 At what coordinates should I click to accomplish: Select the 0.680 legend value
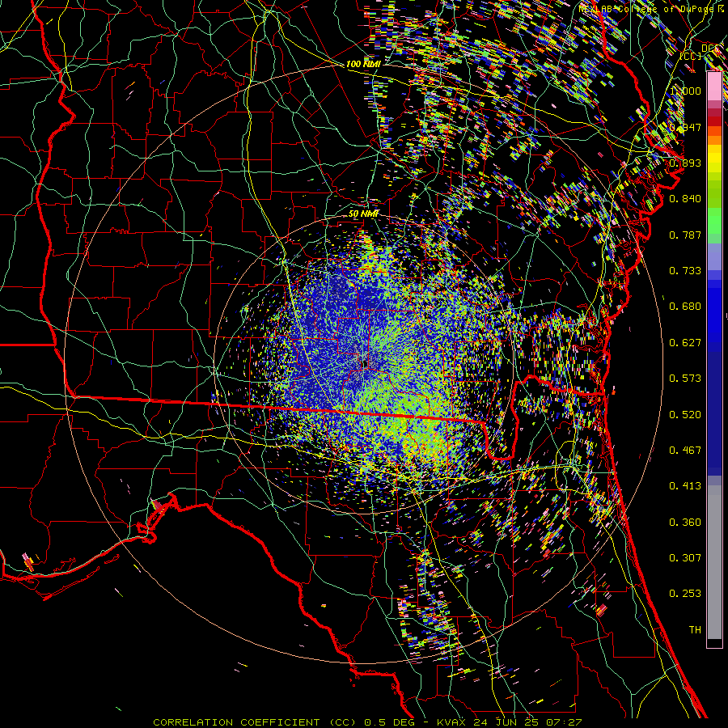[x=685, y=306]
